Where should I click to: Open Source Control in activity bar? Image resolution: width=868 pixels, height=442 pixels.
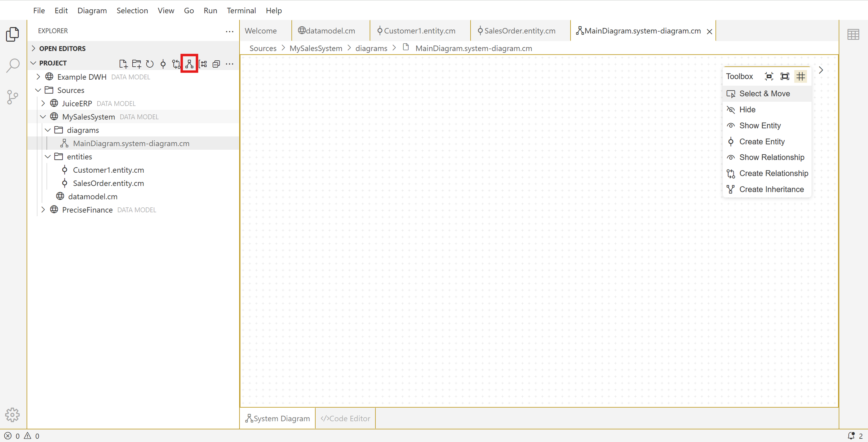12,97
